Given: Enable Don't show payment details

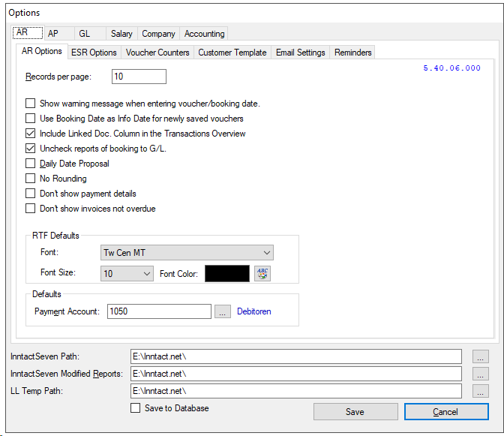Looking at the screenshot, I should coord(30,194).
